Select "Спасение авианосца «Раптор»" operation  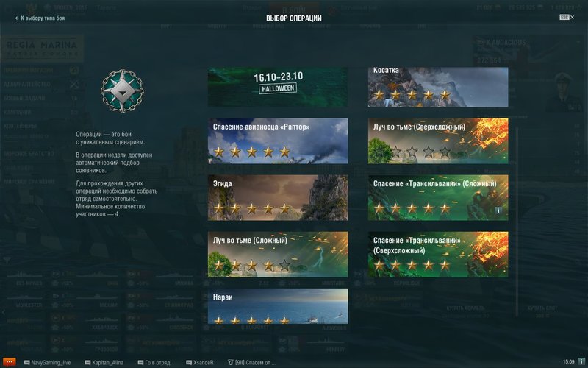(x=278, y=140)
